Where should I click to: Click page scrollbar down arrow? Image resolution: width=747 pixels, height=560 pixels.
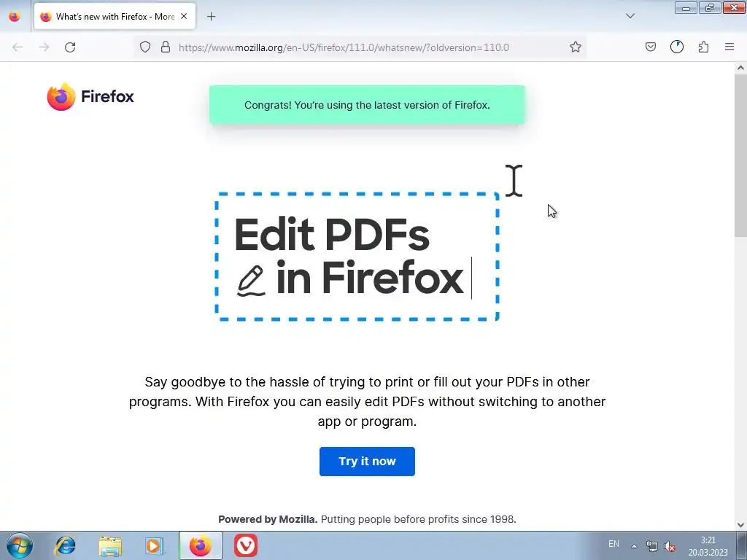[740, 525]
